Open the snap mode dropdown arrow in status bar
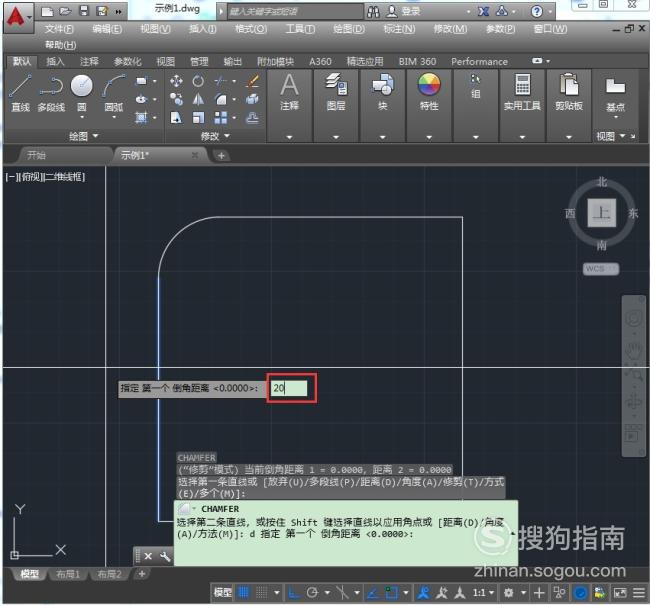Image resolution: width=650 pixels, height=605 pixels. coord(276,593)
